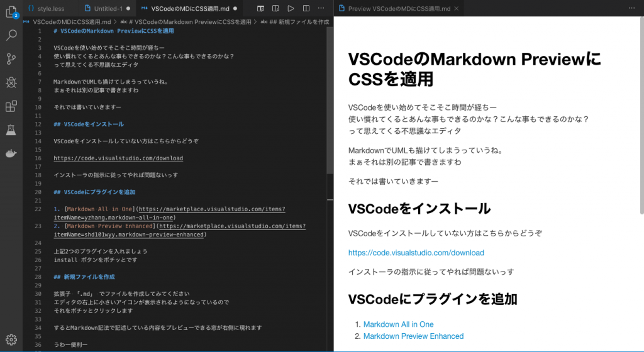Open the Manage gear menu
This screenshot has width=644, height=352.
tap(11, 339)
